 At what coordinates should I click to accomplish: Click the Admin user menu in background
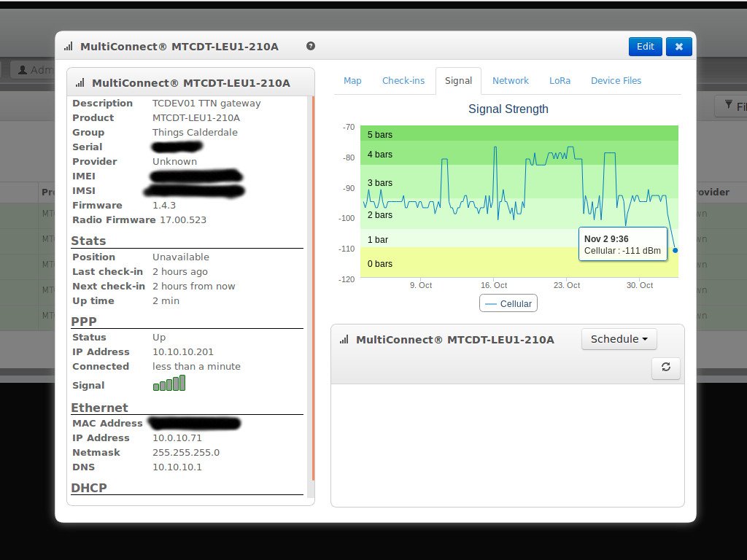click(x=35, y=70)
